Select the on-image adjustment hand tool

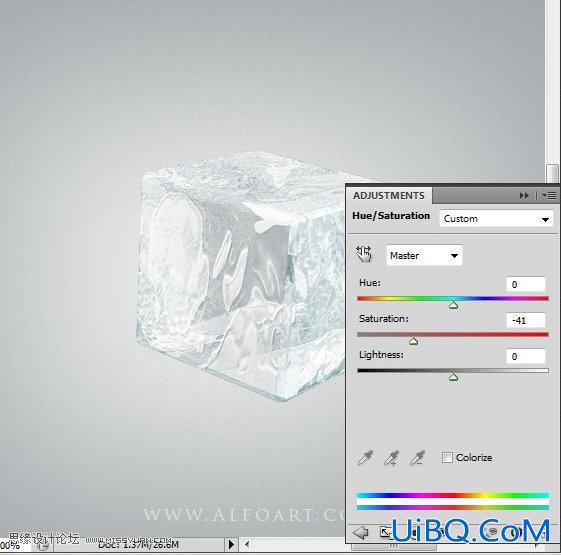(364, 254)
